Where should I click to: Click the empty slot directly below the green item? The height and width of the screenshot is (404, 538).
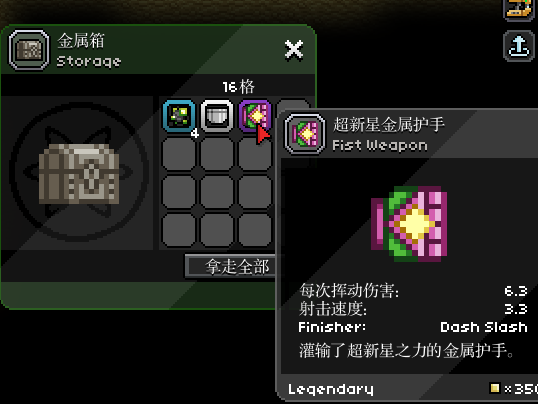coord(179,154)
